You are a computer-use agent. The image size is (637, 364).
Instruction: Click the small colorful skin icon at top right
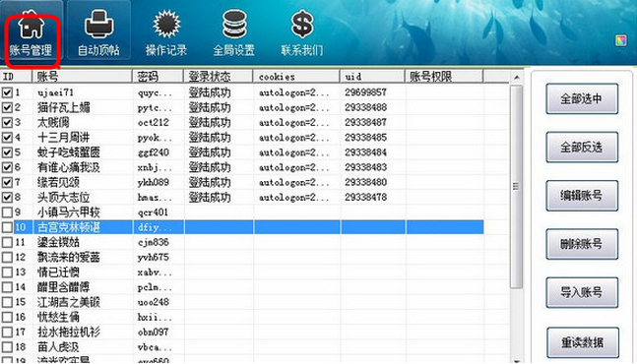tap(620, 40)
